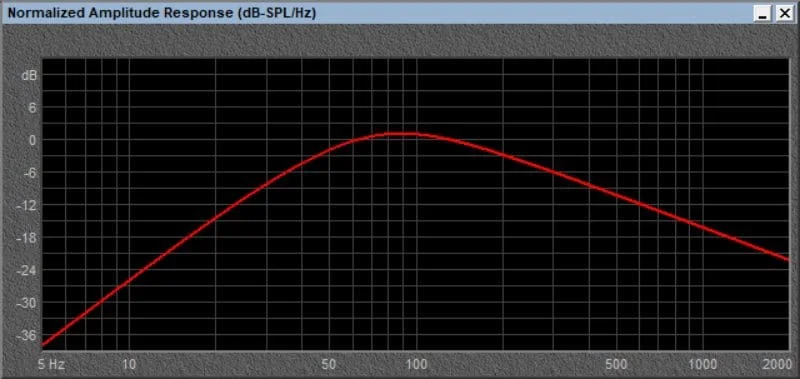Click the '-24' dB axis label
The image size is (800, 379).
click(28, 270)
